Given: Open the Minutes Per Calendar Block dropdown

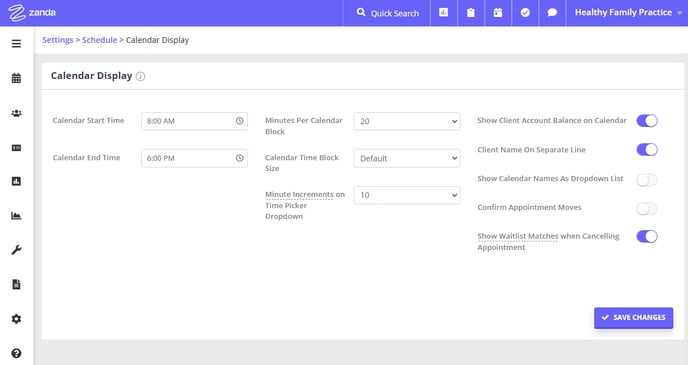Looking at the screenshot, I should [407, 121].
